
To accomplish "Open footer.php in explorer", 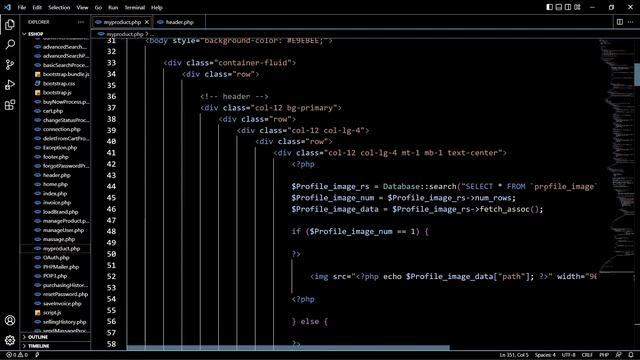I will pyautogui.click(x=56, y=157).
